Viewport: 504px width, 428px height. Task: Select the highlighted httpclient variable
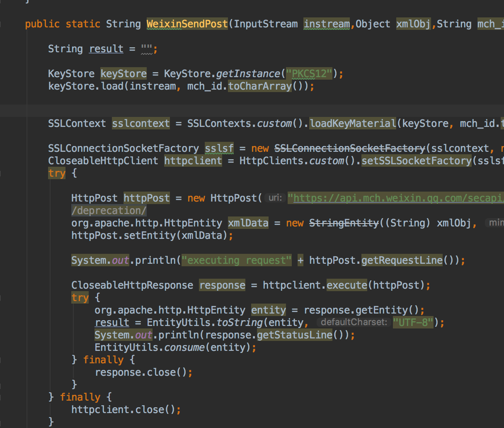tap(193, 160)
